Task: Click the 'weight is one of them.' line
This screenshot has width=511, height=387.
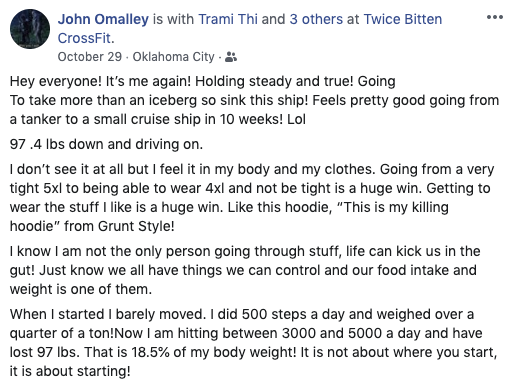Action: (81, 289)
